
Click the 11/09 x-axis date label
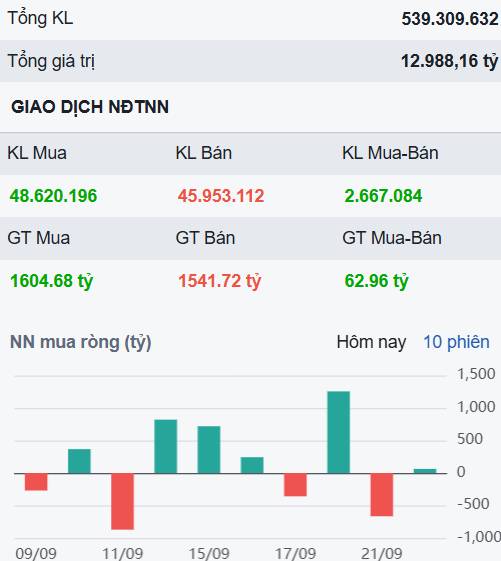pyautogui.click(x=122, y=554)
